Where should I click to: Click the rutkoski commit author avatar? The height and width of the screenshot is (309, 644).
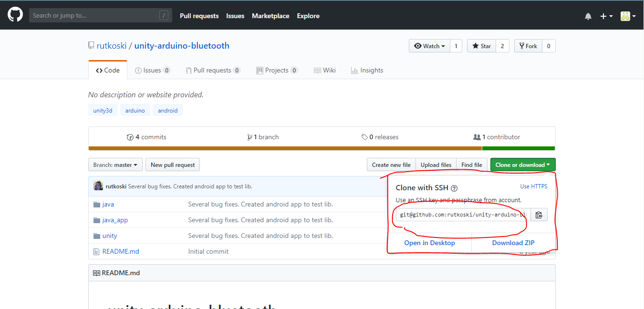(x=98, y=186)
